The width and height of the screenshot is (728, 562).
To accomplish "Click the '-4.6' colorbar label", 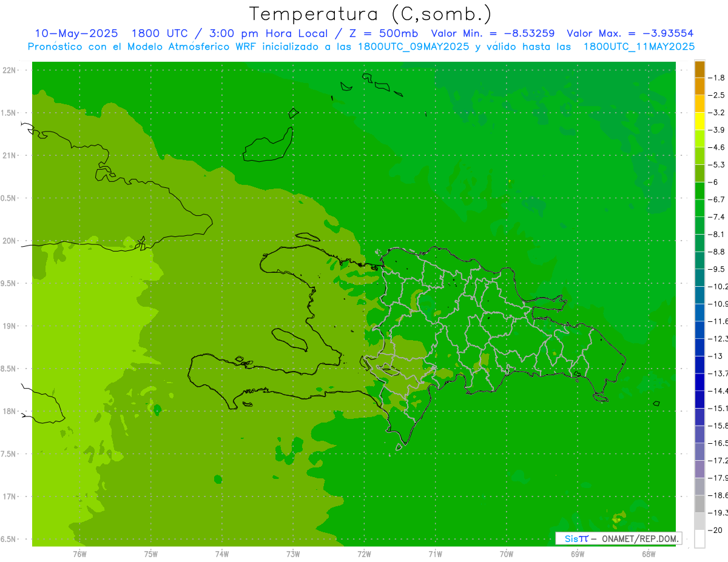I will tap(717, 147).
